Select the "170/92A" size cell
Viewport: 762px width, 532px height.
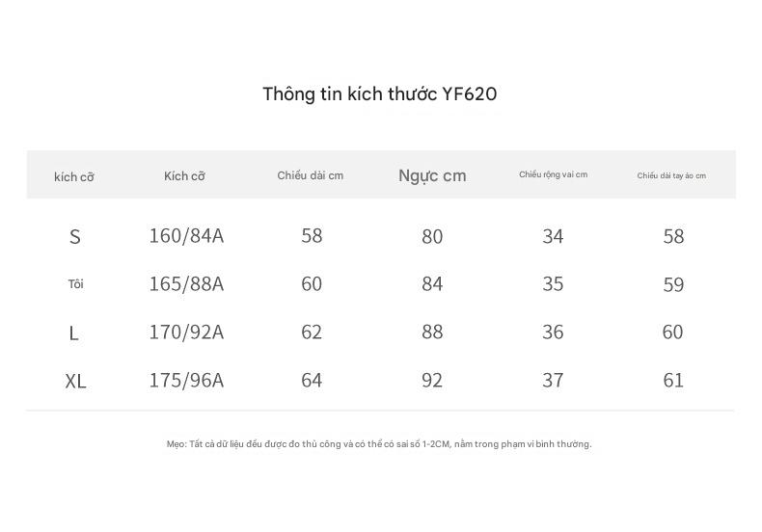(x=186, y=332)
